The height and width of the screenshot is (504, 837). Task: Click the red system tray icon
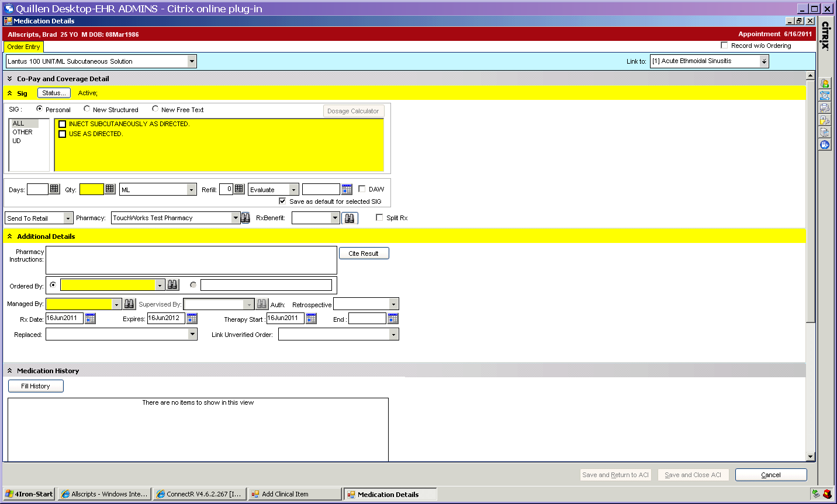point(827,494)
